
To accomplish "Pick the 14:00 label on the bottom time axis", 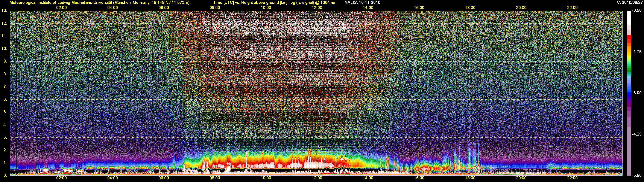I will (x=368, y=178).
